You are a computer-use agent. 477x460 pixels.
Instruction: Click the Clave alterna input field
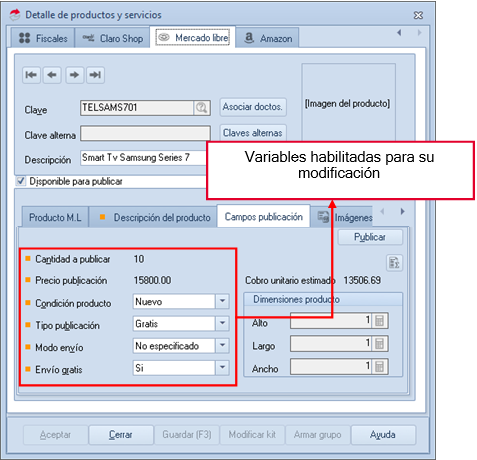point(145,133)
